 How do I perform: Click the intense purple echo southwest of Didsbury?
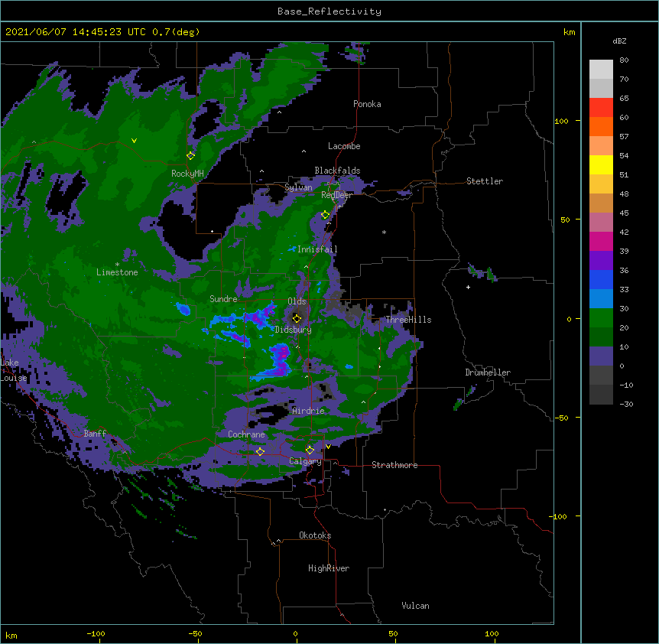(x=281, y=359)
